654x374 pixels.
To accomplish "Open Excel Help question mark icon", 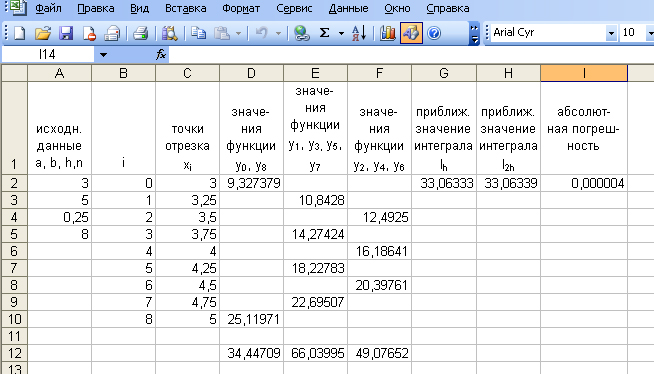I will (x=434, y=33).
